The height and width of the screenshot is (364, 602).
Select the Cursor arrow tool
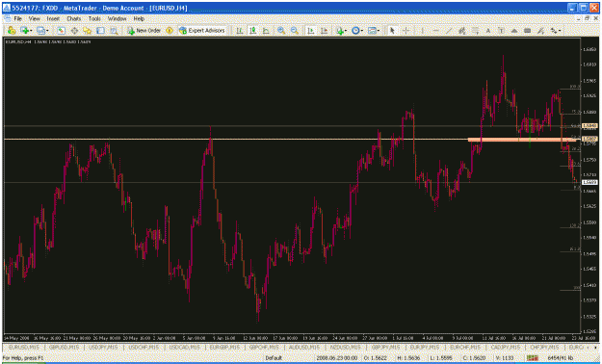tap(392, 31)
